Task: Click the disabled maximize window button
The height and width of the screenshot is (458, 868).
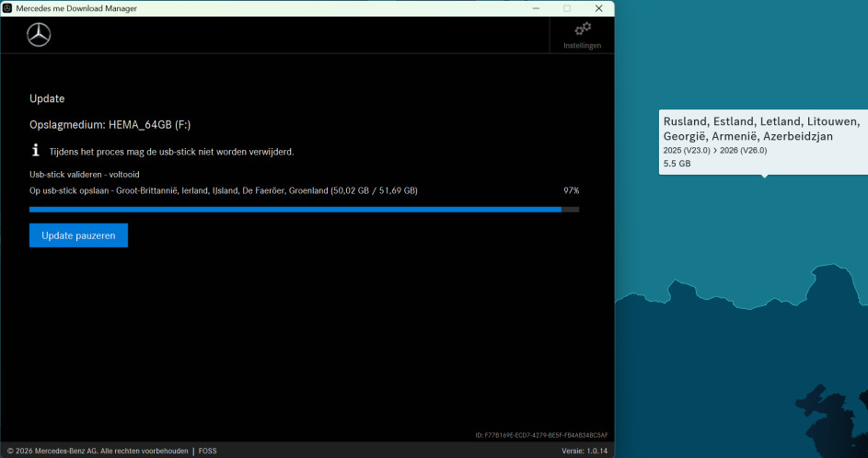Action: tap(567, 8)
